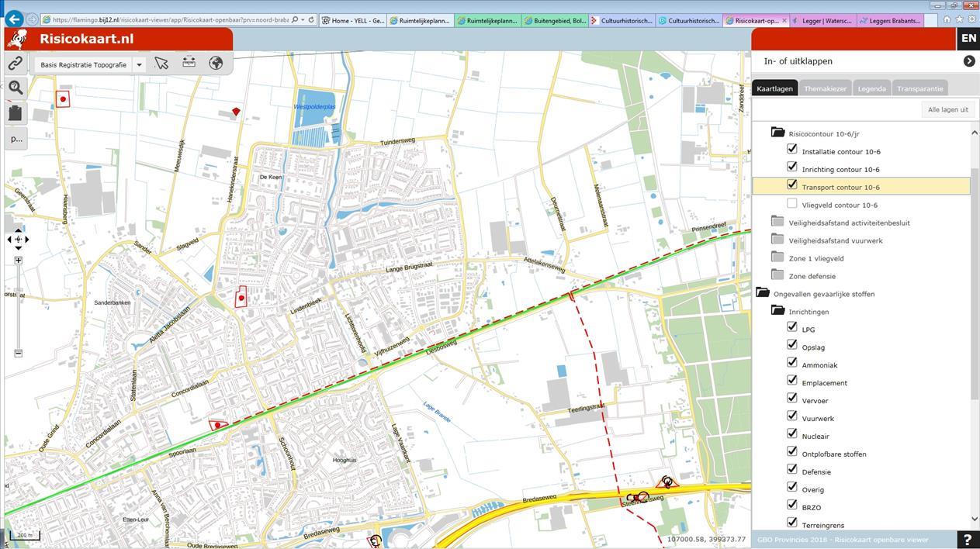The width and height of the screenshot is (980, 549).
Task: Open the magnifier search tool
Action: (16, 88)
